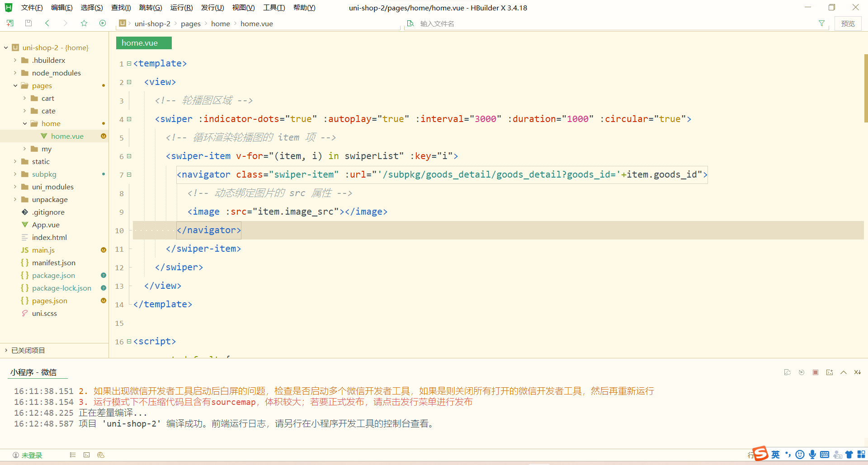
Task: Collapse the pages folder in sidebar
Action: (x=15, y=85)
